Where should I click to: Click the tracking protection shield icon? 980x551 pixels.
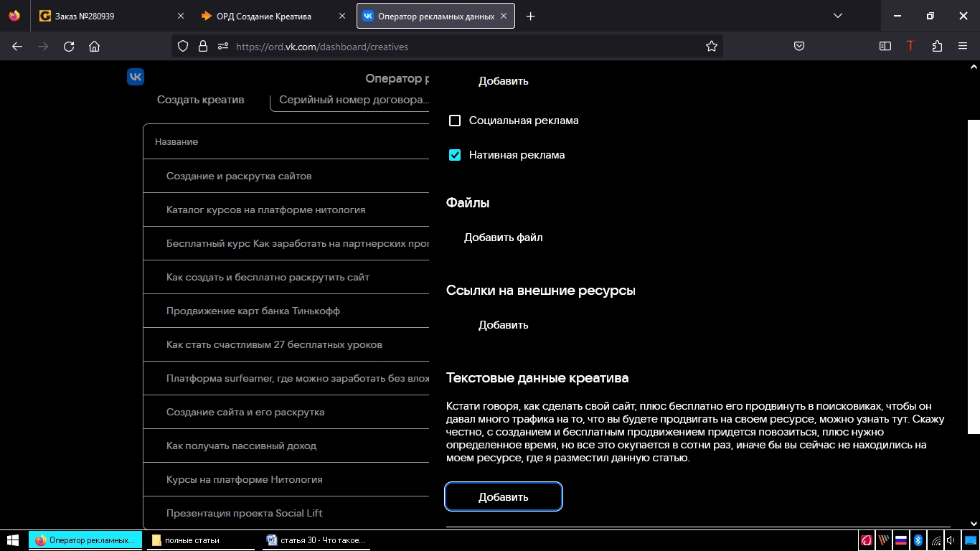tap(183, 47)
